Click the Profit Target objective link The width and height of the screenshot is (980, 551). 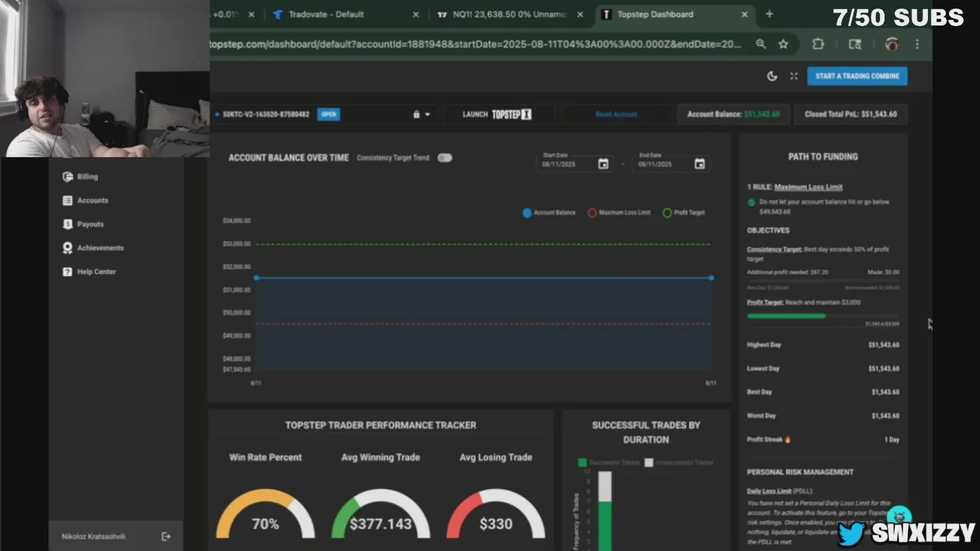(x=765, y=302)
